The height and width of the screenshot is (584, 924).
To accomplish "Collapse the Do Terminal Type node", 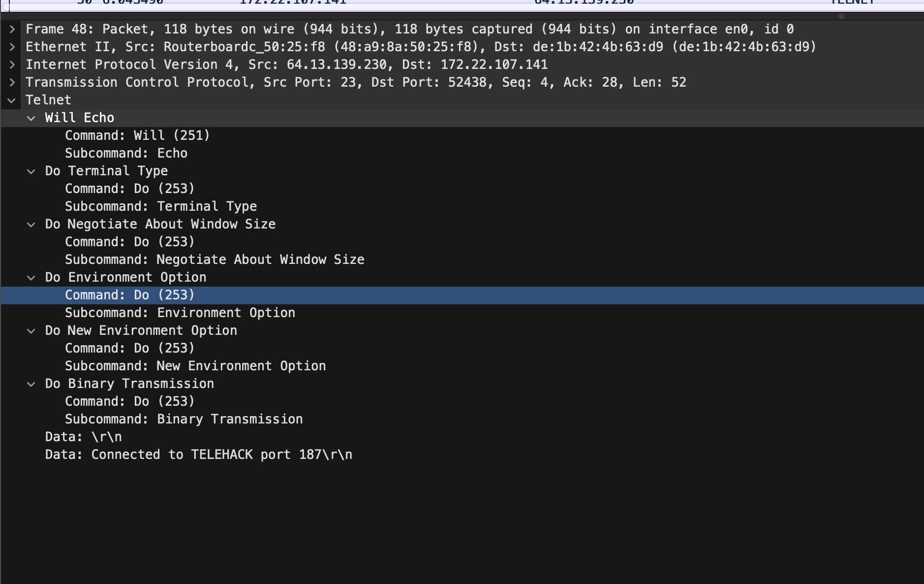I will 31,171.
